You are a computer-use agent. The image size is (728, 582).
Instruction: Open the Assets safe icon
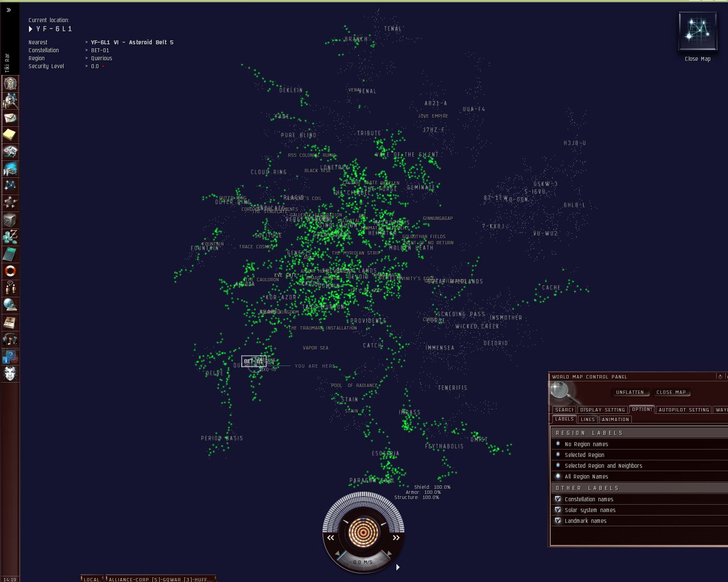[10, 220]
